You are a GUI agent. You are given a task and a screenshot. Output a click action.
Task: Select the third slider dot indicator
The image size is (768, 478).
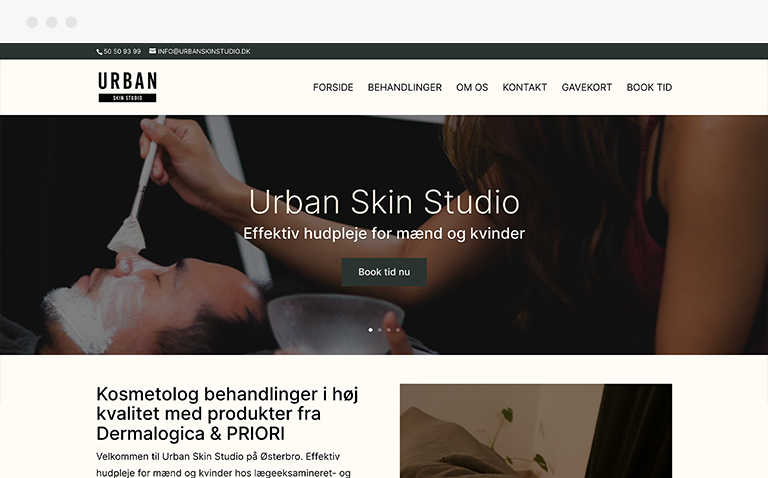click(389, 330)
